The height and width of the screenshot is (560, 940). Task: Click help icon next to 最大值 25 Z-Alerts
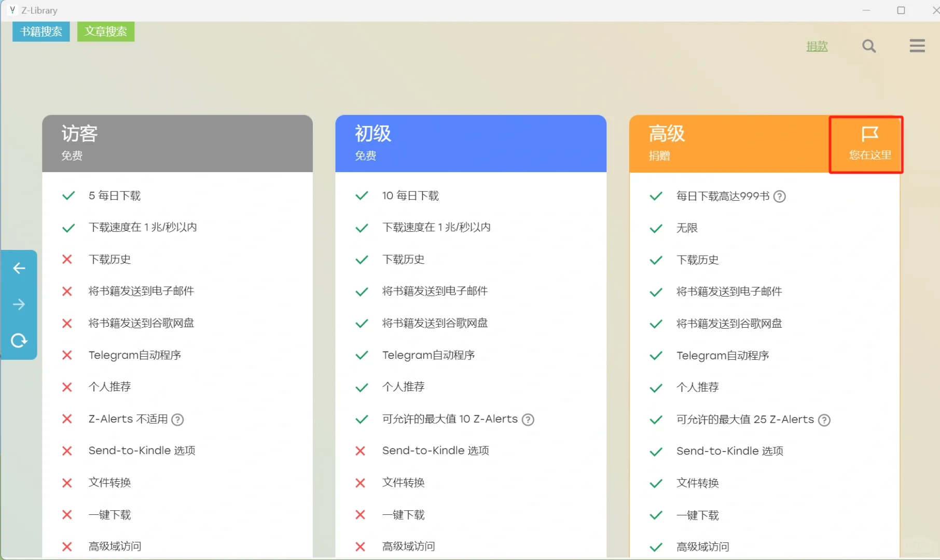[x=824, y=420]
